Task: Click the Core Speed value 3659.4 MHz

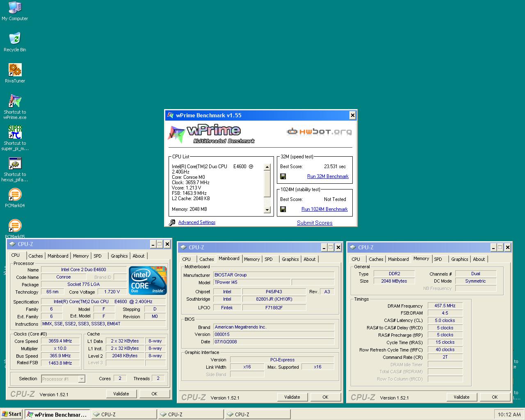Action: pos(60,341)
